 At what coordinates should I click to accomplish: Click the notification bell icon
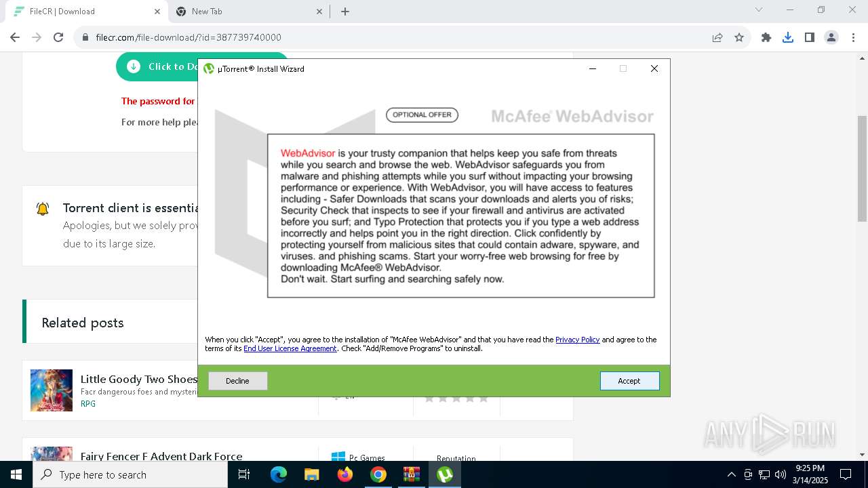coord(43,209)
